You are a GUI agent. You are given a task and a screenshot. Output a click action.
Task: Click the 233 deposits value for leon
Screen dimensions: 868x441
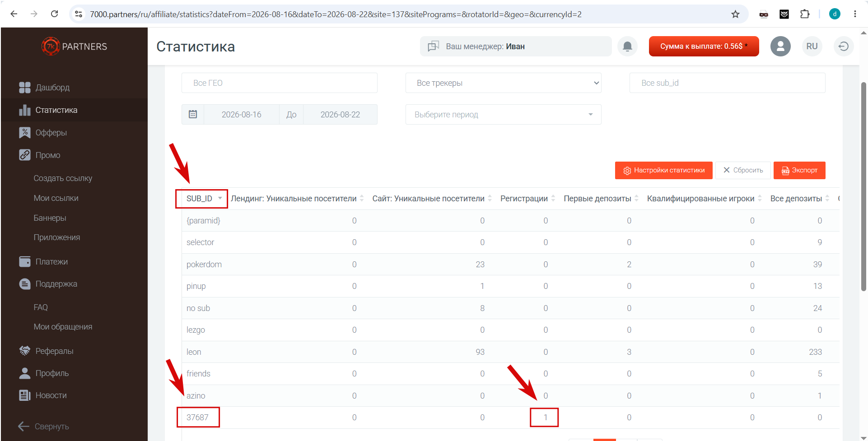coord(815,352)
